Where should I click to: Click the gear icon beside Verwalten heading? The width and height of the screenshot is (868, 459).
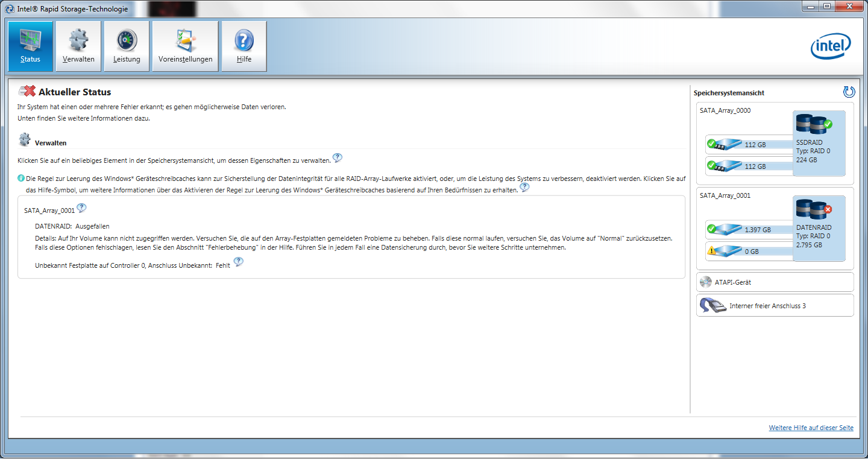(25, 139)
